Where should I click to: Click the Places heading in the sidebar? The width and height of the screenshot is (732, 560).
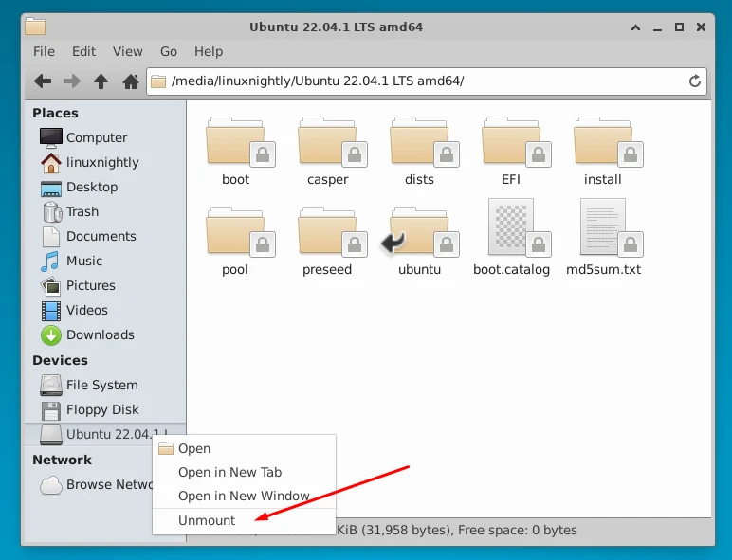click(55, 114)
